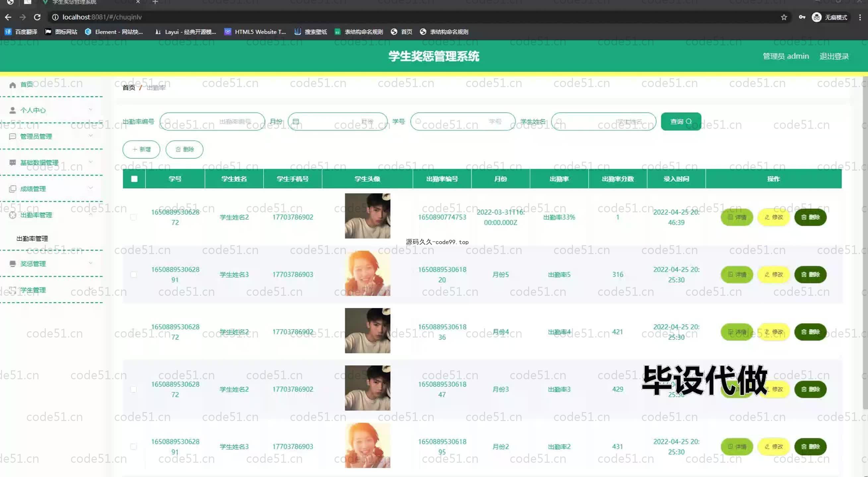Open 图标网站 bookmark
Screen dimensions: 868x477
pos(61,32)
